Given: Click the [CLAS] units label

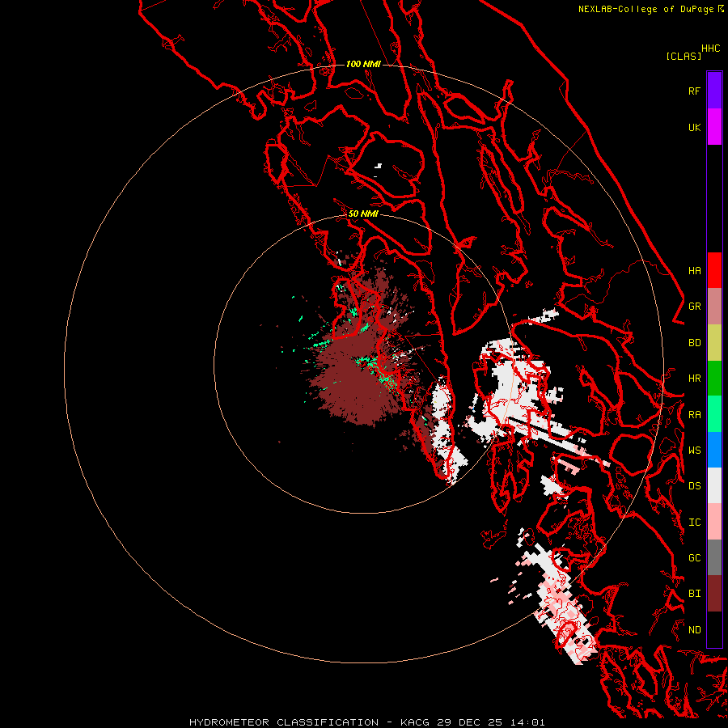Looking at the screenshot, I should coord(684,56).
